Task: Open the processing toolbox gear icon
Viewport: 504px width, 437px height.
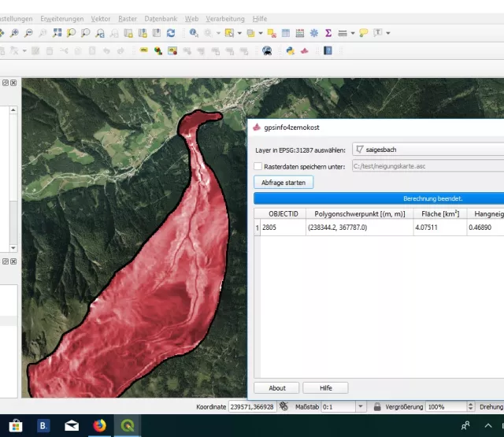Action: point(313,33)
